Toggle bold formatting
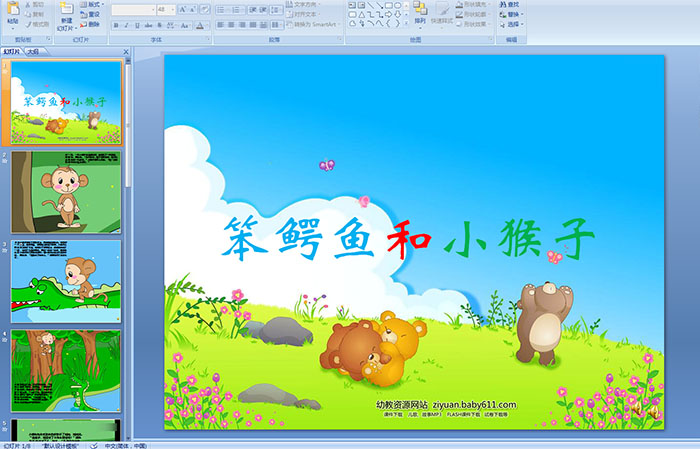The width and height of the screenshot is (700, 449). pyautogui.click(x=116, y=25)
